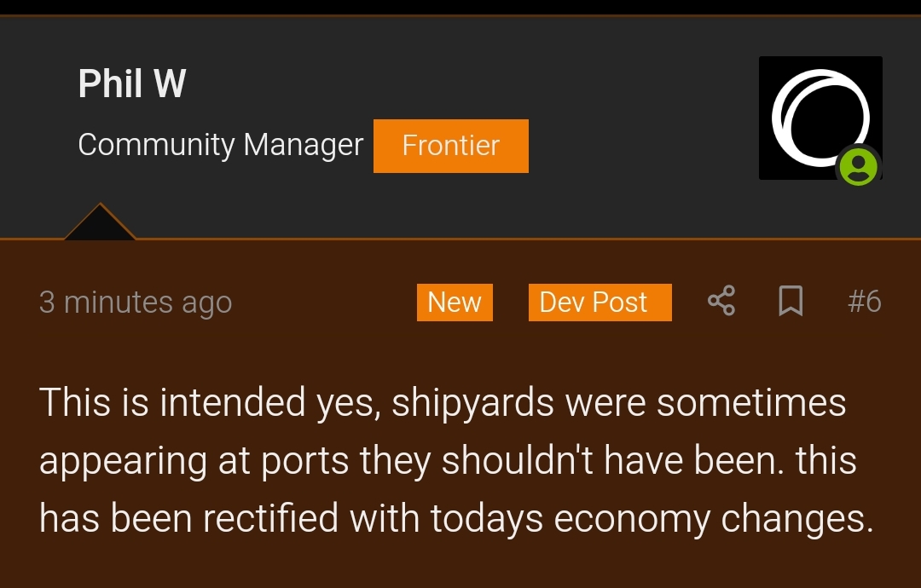Open Phil W's profile name link
The height and width of the screenshot is (588, 921).
(132, 83)
